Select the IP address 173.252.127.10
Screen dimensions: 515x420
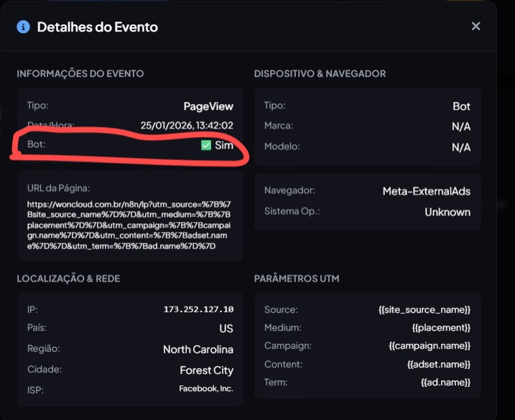point(198,309)
